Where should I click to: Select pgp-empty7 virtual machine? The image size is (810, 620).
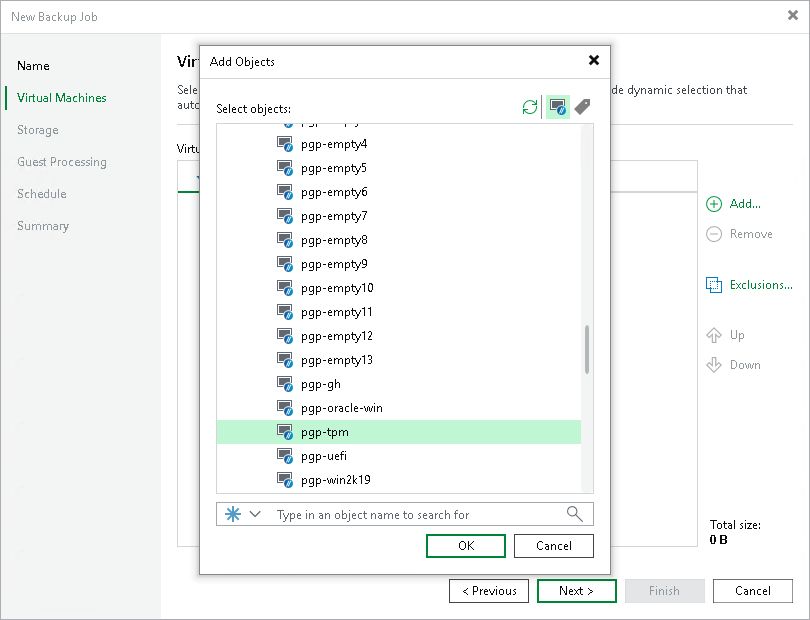tap(334, 216)
